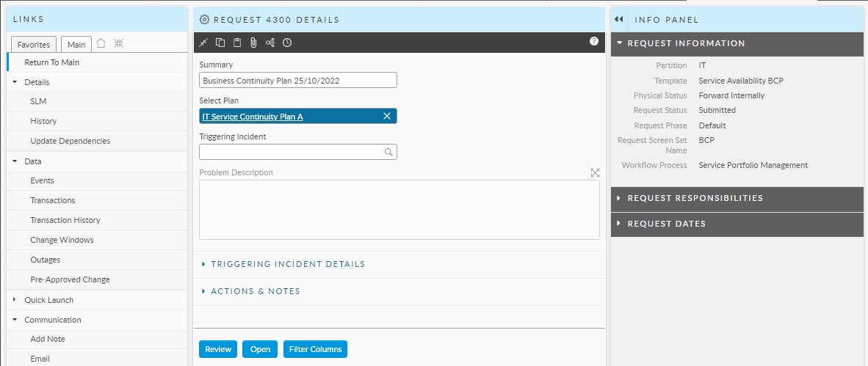Click the collapse-all arrows icon beside the home icon

[x=118, y=44]
